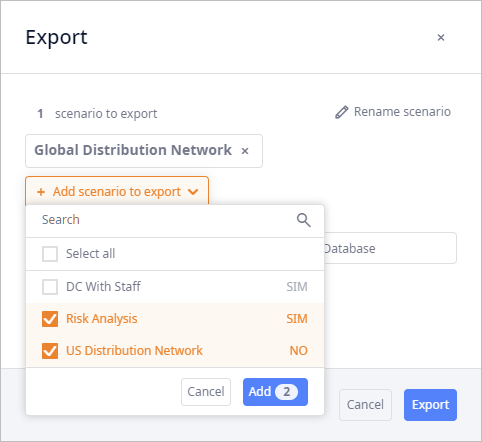Uncheck US Distribution Network checkbox
The width and height of the screenshot is (482, 442).
pos(50,351)
